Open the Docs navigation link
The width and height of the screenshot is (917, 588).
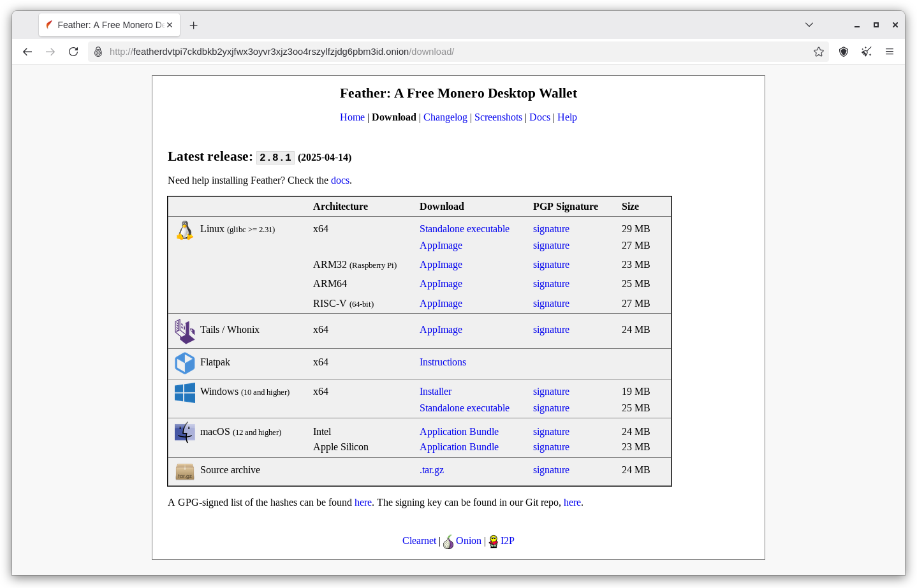pos(539,117)
